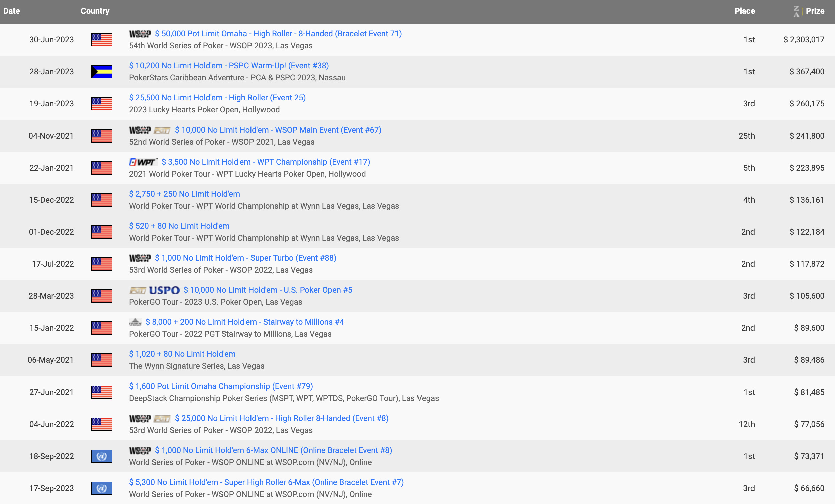Click PokerGO badge beside USPO logo

137,290
